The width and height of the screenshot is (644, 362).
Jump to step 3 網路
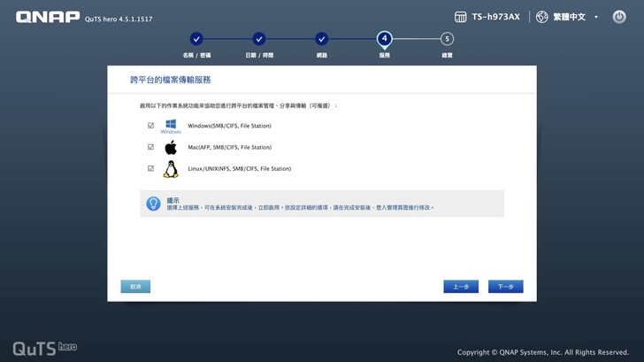pyautogui.click(x=322, y=39)
